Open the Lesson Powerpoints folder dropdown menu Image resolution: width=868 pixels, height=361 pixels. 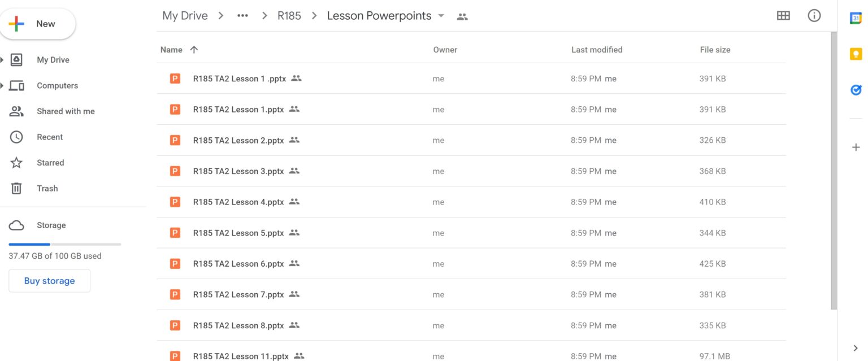[x=441, y=16]
